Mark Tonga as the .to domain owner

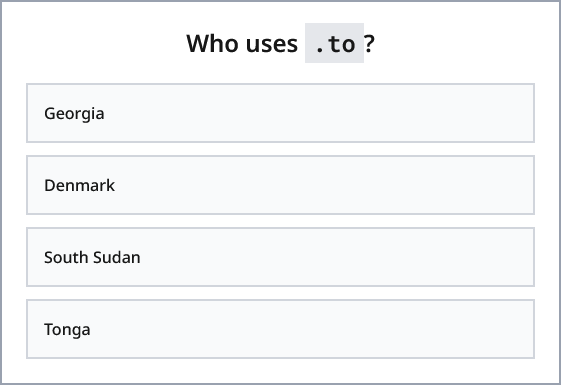point(280,329)
